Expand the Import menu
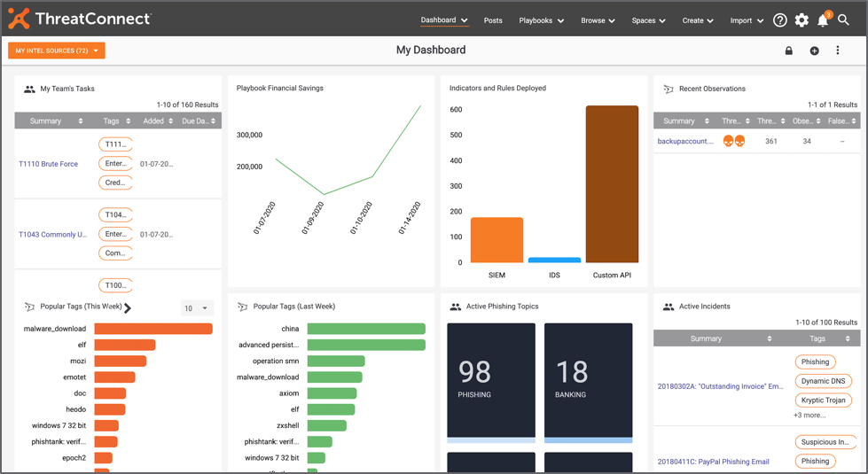The image size is (868, 474). click(747, 20)
